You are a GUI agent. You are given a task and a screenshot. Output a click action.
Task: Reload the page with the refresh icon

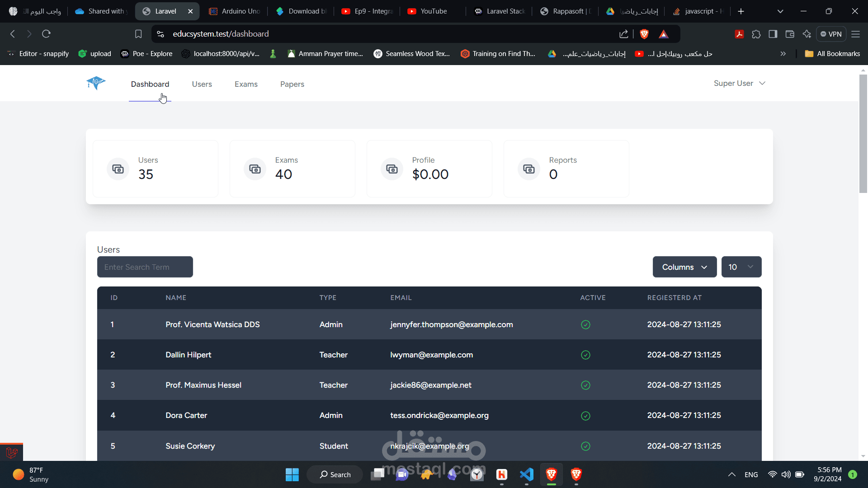coord(46,34)
